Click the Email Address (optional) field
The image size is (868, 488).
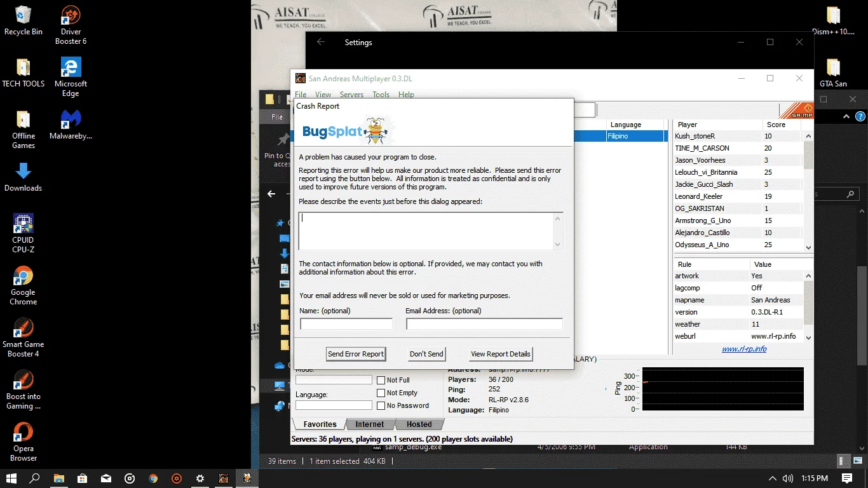click(x=484, y=324)
